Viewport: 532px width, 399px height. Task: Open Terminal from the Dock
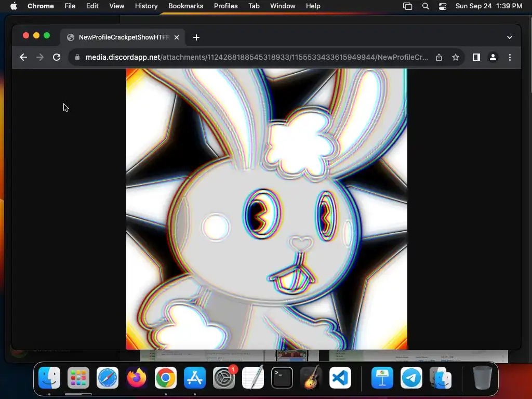pos(282,378)
